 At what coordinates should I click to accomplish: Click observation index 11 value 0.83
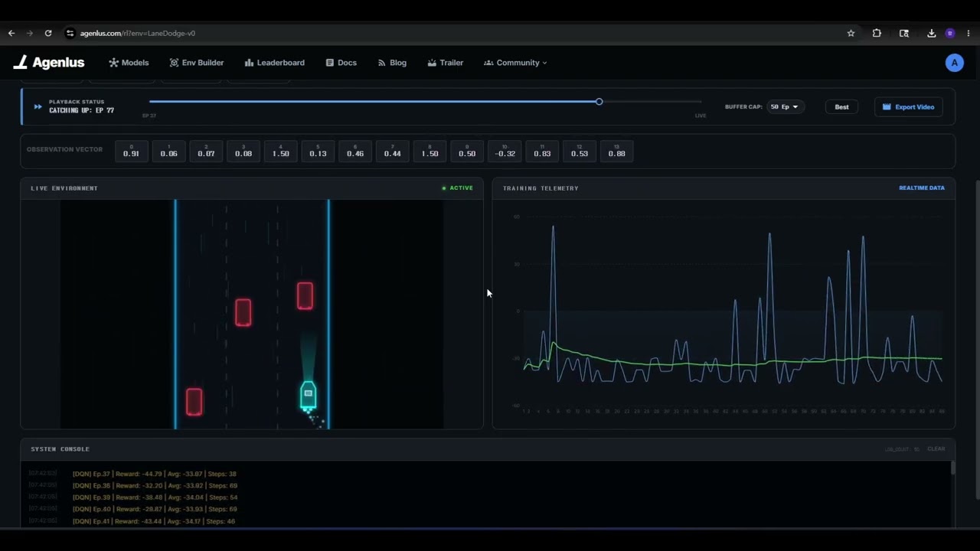[x=542, y=151]
